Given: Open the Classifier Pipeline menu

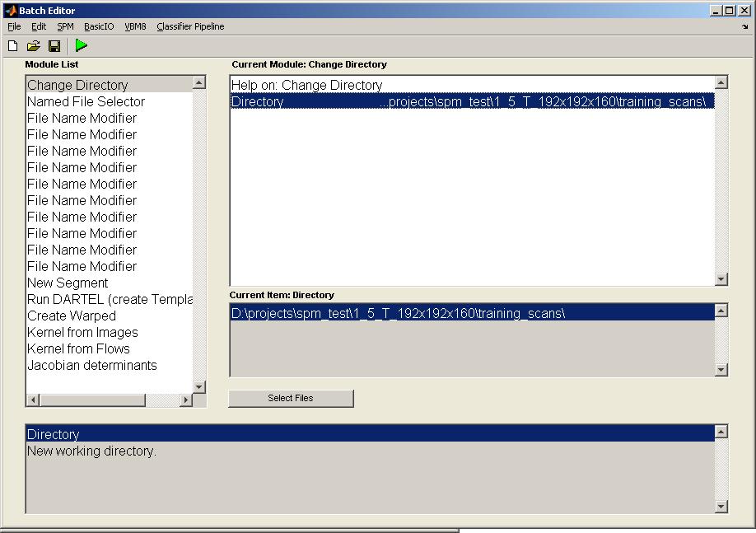Looking at the screenshot, I should [x=190, y=26].
